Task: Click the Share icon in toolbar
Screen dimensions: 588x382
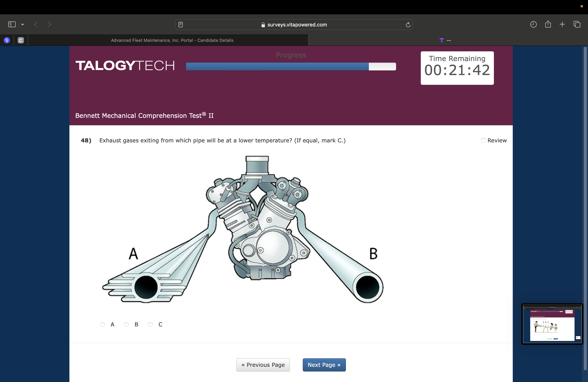Action: (x=548, y=24)
